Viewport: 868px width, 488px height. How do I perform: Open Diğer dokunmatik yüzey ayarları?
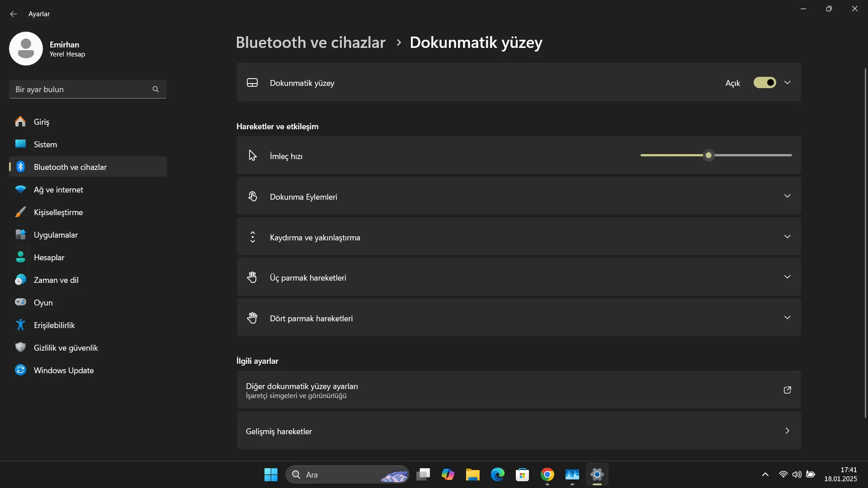519,390
